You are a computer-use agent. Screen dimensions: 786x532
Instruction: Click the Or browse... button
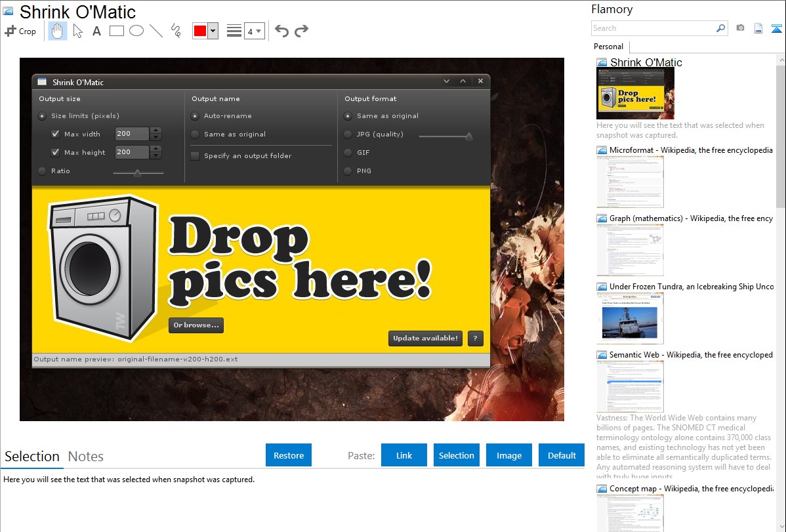click(196, 325)
